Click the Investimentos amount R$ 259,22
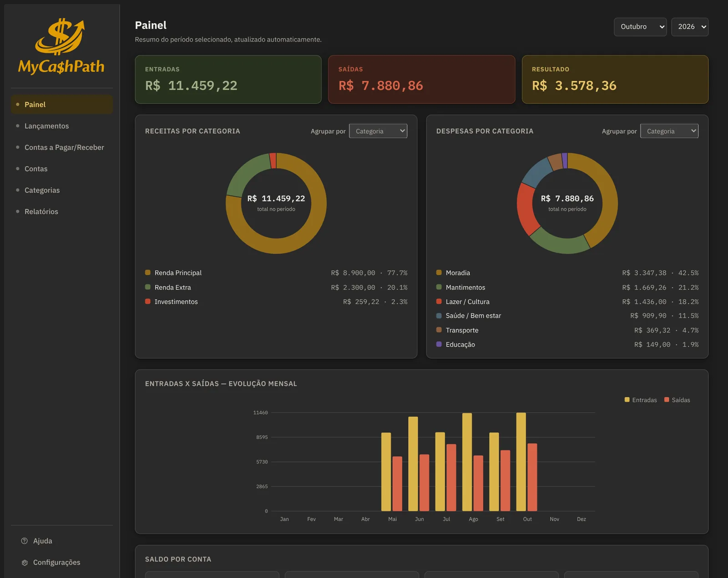This screenshot has height=578, width=728. point(361,302)
